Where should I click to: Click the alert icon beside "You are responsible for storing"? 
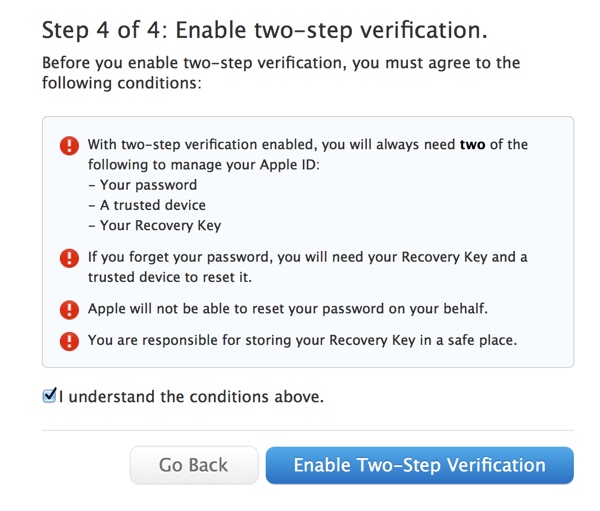(x=68, y=341)
